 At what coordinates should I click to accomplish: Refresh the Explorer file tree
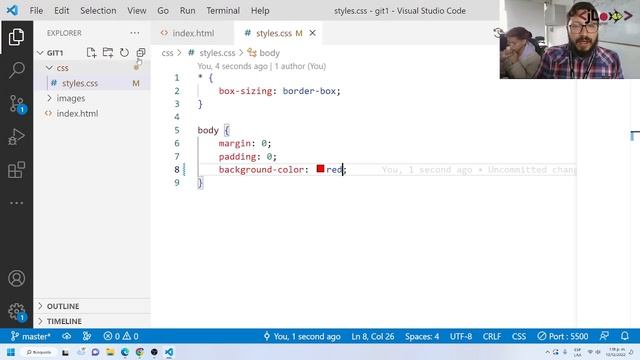124,53
